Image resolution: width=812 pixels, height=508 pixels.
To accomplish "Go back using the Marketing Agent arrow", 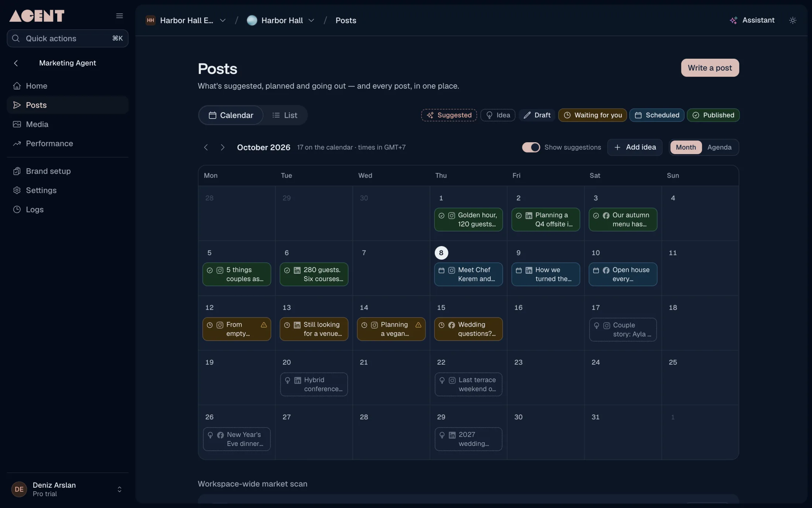I will click(16, 63).
